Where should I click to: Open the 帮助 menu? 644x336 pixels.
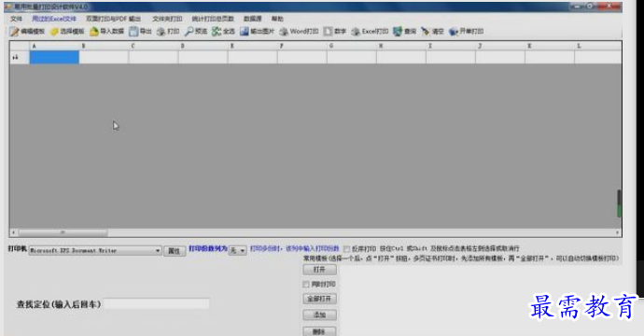pos(277,19)
